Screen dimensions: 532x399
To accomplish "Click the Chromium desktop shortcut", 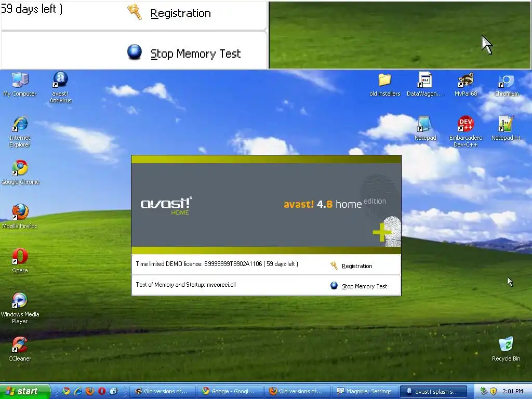I will coord(506,85).
